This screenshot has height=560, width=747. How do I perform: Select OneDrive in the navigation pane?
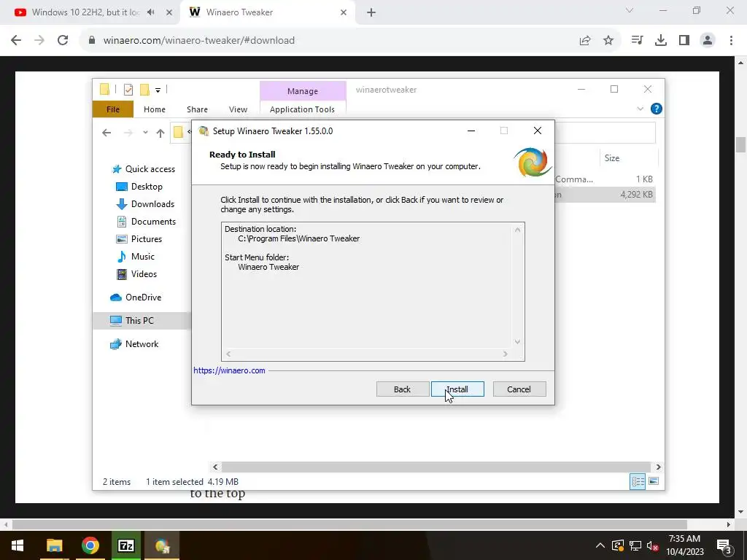point(136,297)
